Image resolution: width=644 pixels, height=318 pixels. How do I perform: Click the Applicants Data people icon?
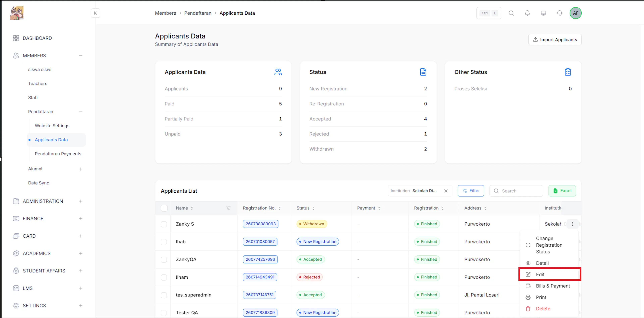(x=278, y=72)
